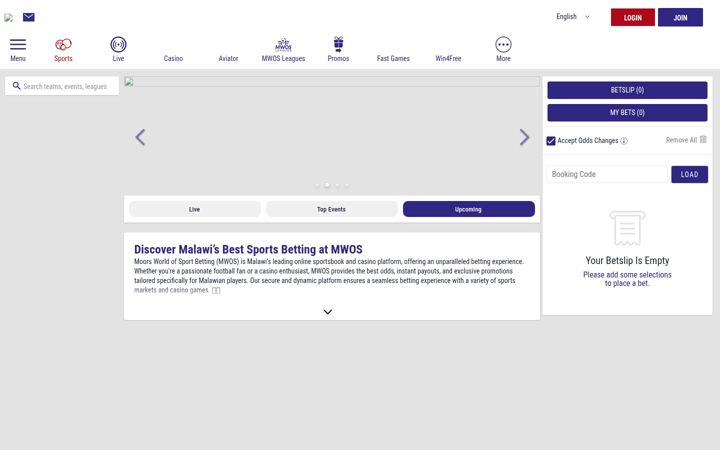
Task: Open the Fast Games menu item
Action: click(x=393, y=58)
